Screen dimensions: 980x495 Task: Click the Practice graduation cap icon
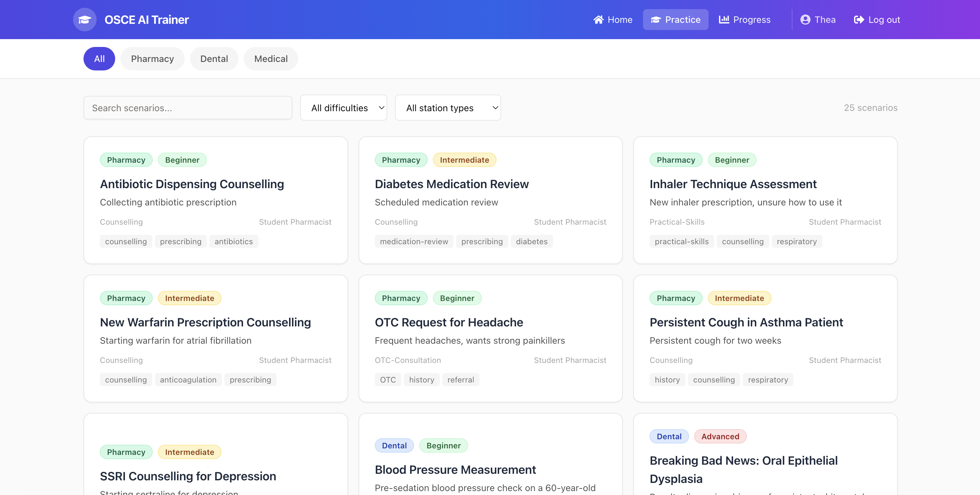[x=655, y=19]
